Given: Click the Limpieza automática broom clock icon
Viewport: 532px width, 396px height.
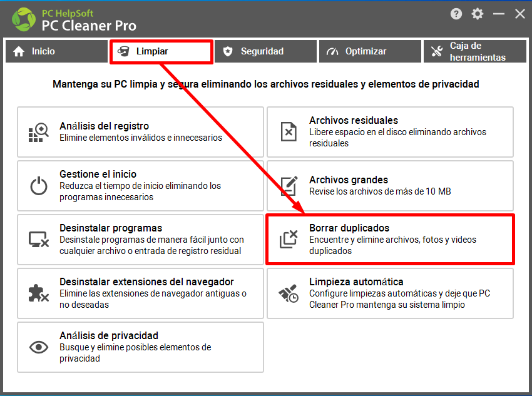Looking at the screenshot, I should (289, 293).
